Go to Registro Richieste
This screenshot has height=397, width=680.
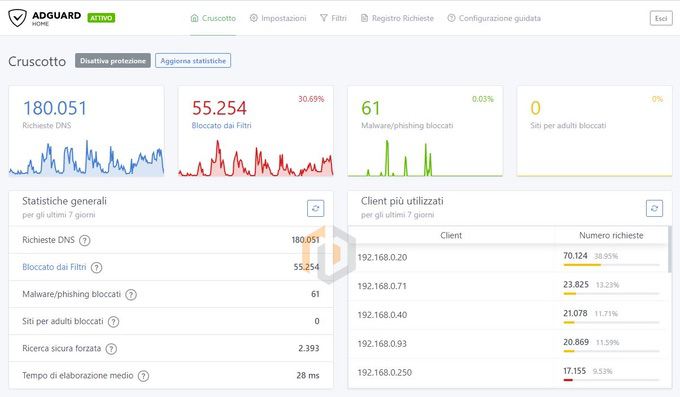click(x=397, y=18)
